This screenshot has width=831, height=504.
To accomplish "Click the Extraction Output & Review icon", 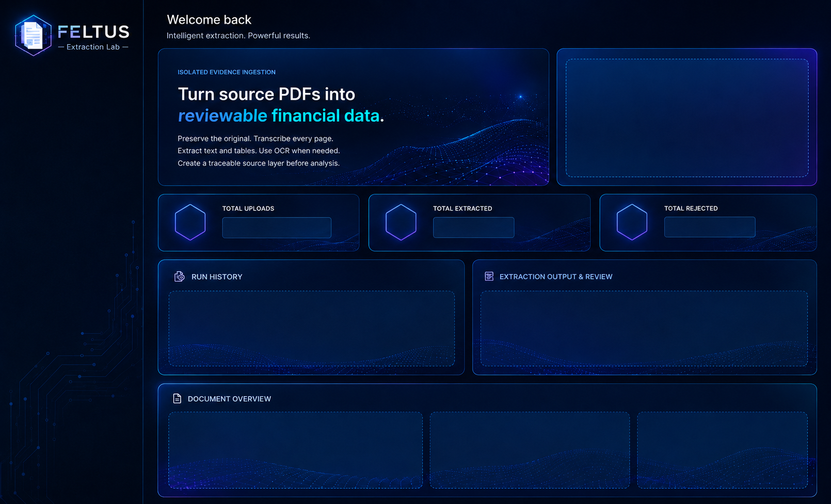I will [489, 277].
